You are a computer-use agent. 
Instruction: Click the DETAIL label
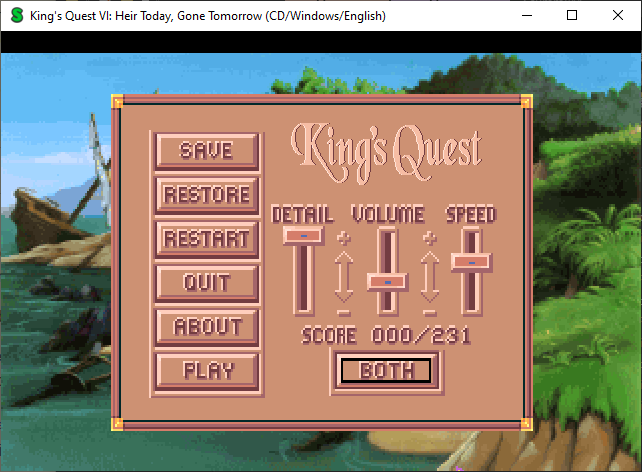302,214
